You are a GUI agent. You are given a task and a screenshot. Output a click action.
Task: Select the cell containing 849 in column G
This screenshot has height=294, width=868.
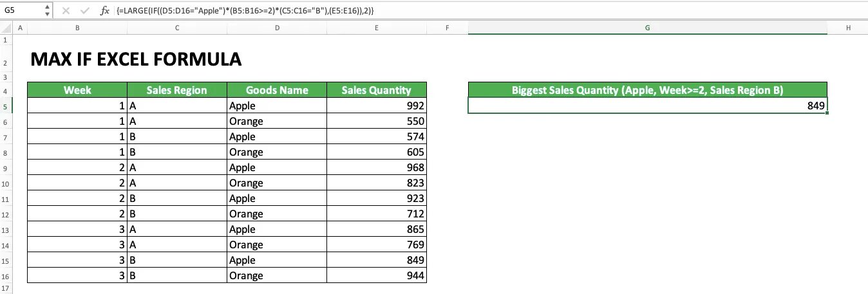pos(647,106)
